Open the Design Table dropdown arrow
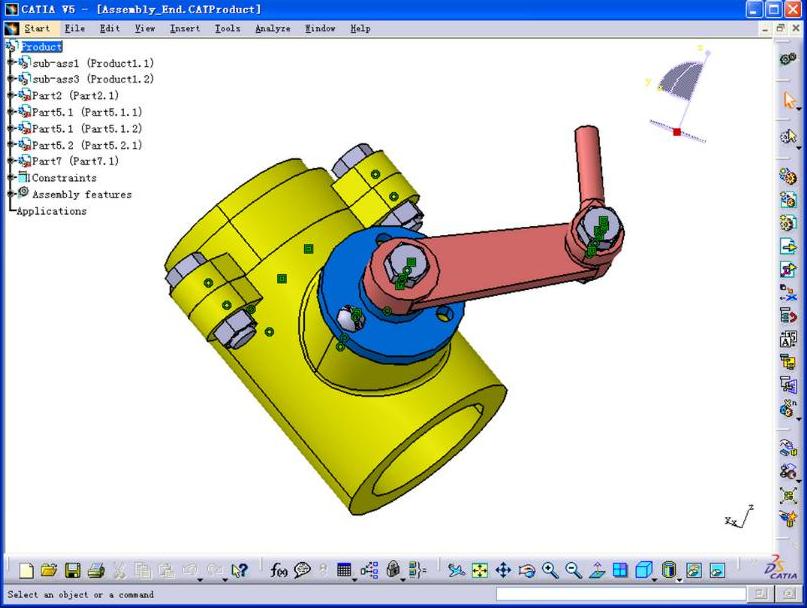The width and height of the screenshot is (807, 608). [355, 580]
